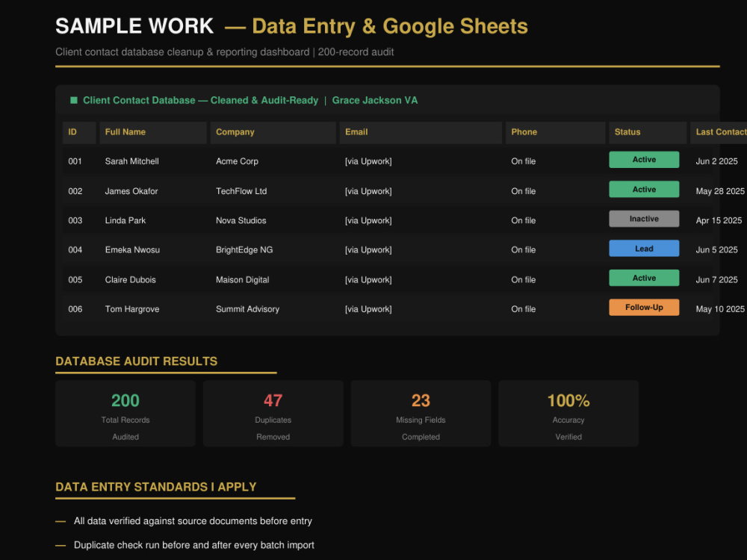Click the Sample Work page title
The width and height of the screenshot is (747, 560).
point(291,26)
